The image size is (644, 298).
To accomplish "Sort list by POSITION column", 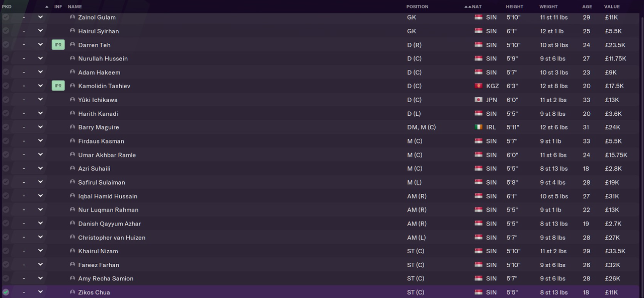I will (418, 7).
